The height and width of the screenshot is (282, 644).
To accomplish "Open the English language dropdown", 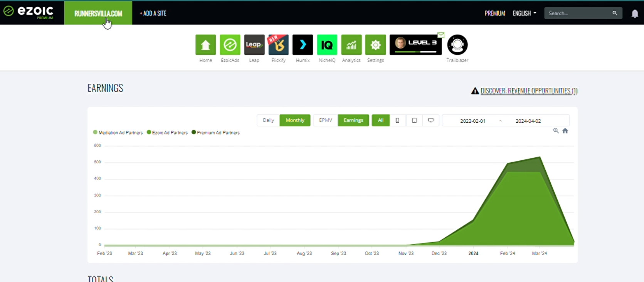I will click(524, 13).
